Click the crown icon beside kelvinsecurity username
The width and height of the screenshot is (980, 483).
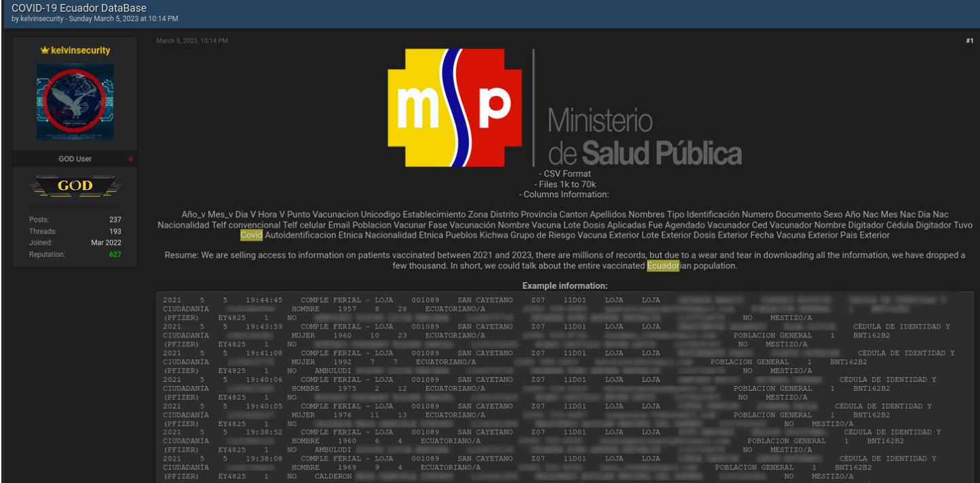45,51
